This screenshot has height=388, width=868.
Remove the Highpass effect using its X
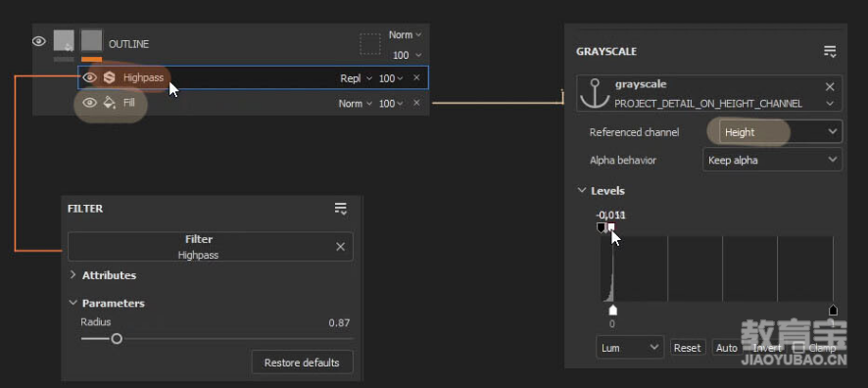pos(416,78)
